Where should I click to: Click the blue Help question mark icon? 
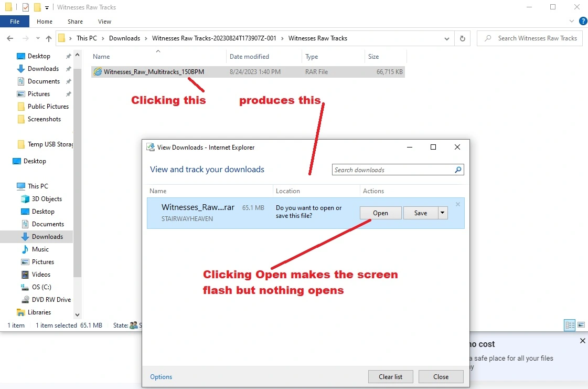click(583, 22)
